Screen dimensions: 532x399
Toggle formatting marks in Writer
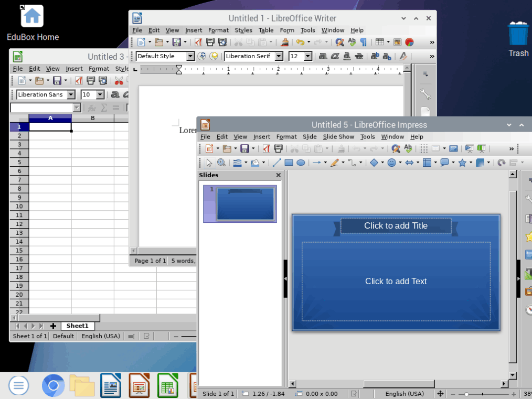point(363,42)
